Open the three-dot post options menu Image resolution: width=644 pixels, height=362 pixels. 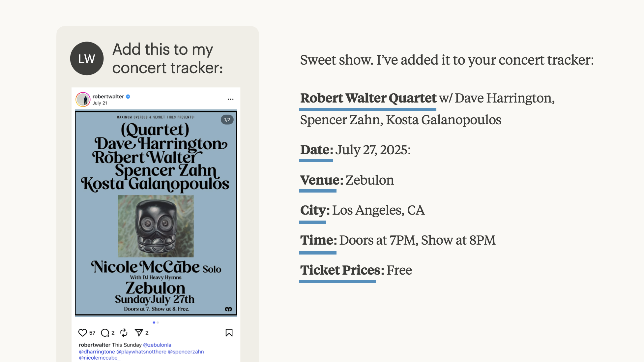coord(230,99)
